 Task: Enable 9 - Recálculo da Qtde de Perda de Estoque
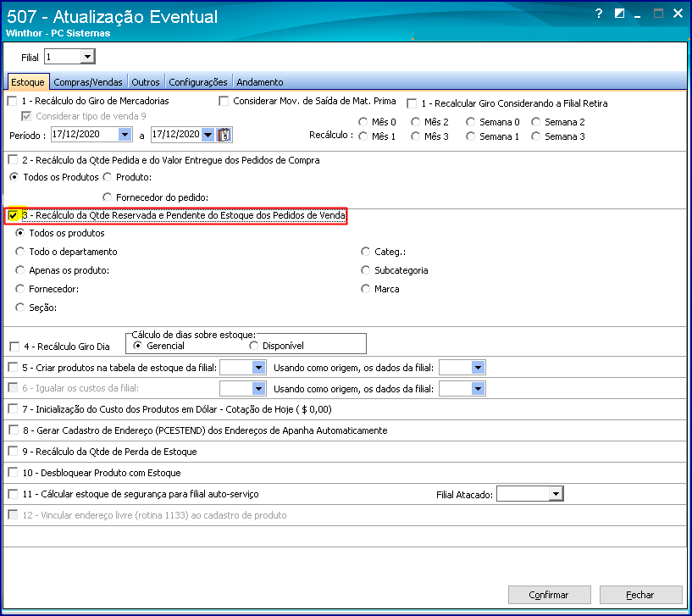tap(14, 452)
